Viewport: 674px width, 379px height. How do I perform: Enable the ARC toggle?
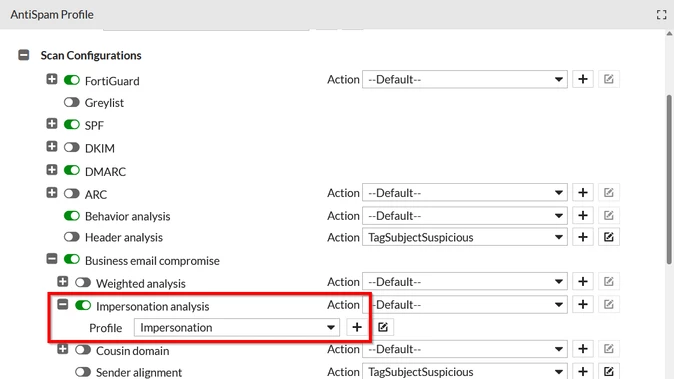(x=72, y=193)
